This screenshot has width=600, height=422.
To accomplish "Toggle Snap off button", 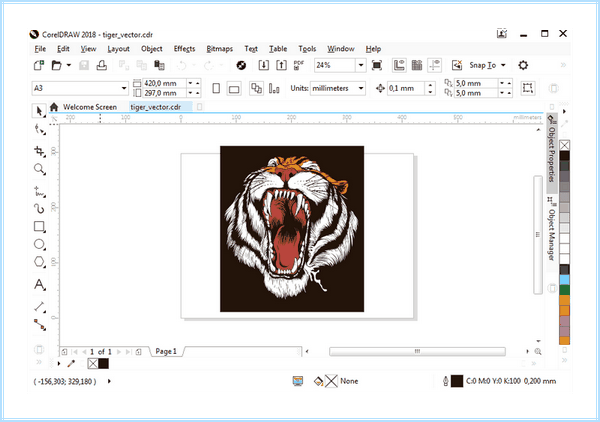I will 457,65.
